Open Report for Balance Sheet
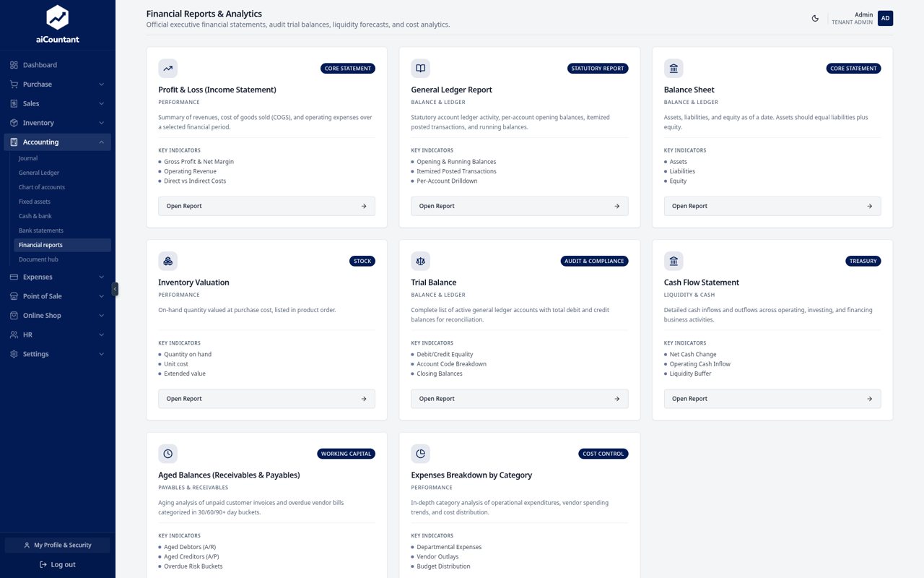This screenshot has height=578, width=924. (x=772, y=206)
